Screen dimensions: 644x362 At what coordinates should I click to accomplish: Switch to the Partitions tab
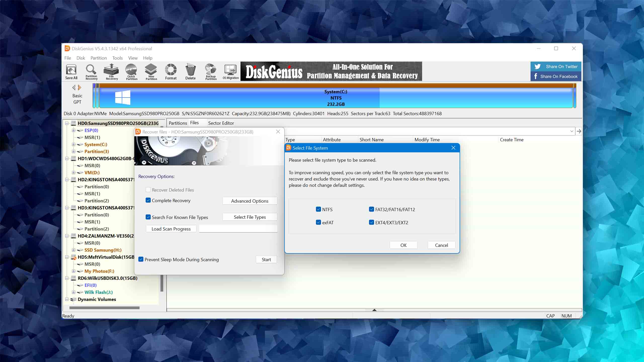point(178,123)
